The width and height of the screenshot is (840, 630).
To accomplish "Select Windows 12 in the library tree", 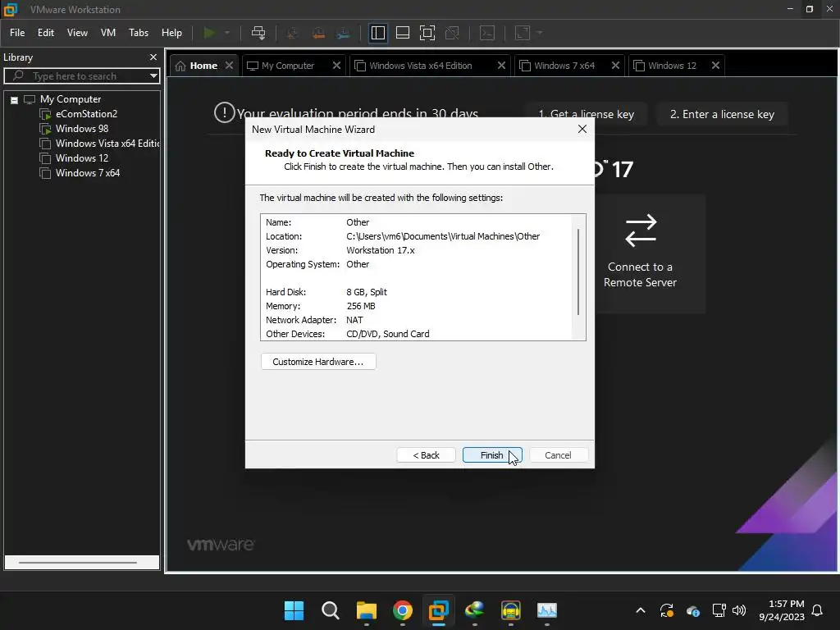I will click(x=81, y=158).
